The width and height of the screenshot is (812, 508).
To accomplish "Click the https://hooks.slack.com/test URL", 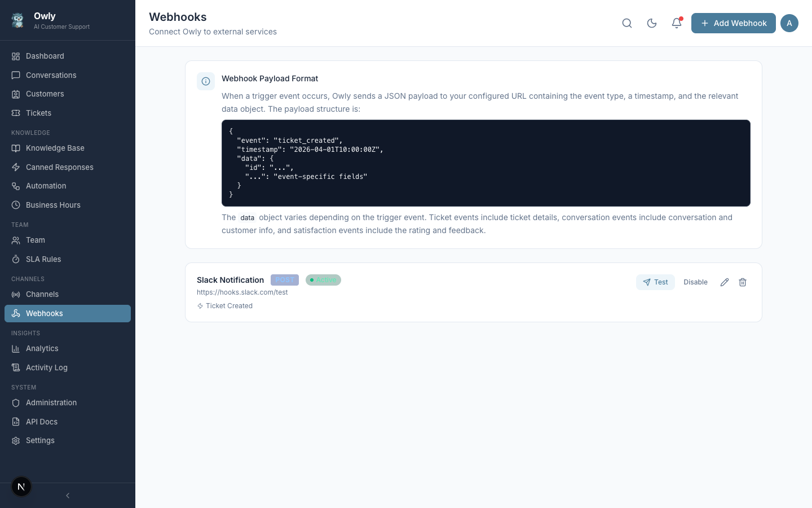I will pos(242,292).
